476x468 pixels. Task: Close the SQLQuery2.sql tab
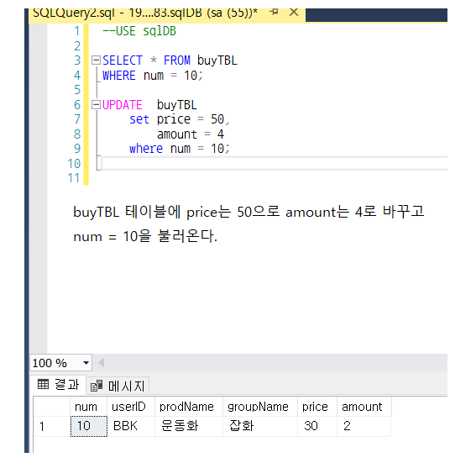click(294, 12)
